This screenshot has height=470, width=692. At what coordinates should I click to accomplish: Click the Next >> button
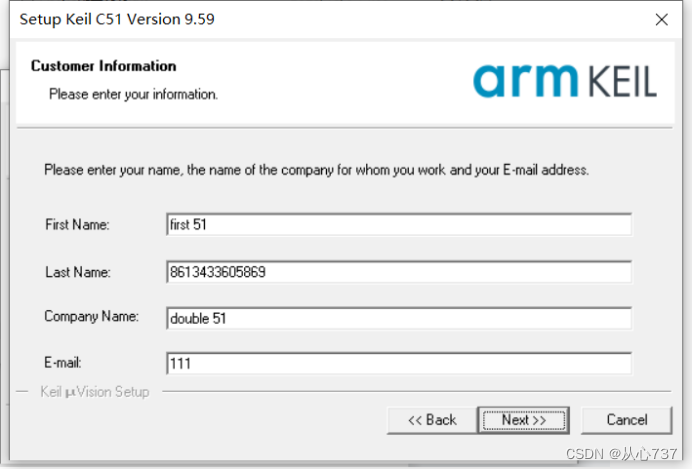523,420
